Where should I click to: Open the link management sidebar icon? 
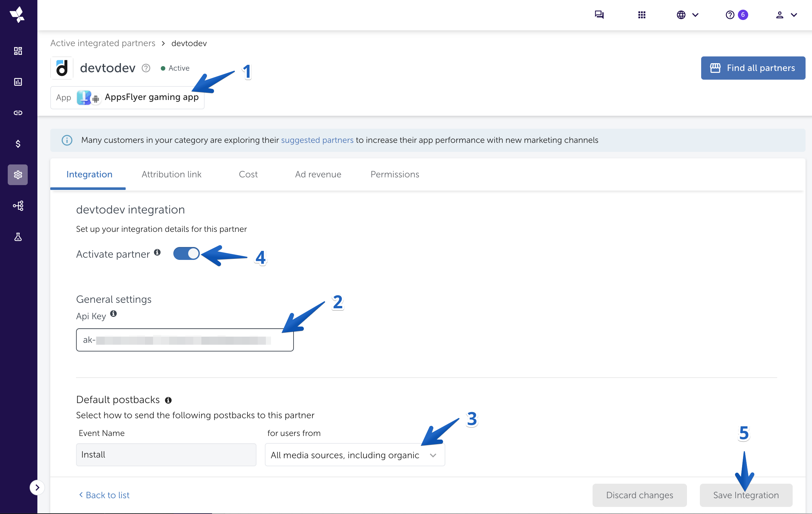click(x=18, y=113)
